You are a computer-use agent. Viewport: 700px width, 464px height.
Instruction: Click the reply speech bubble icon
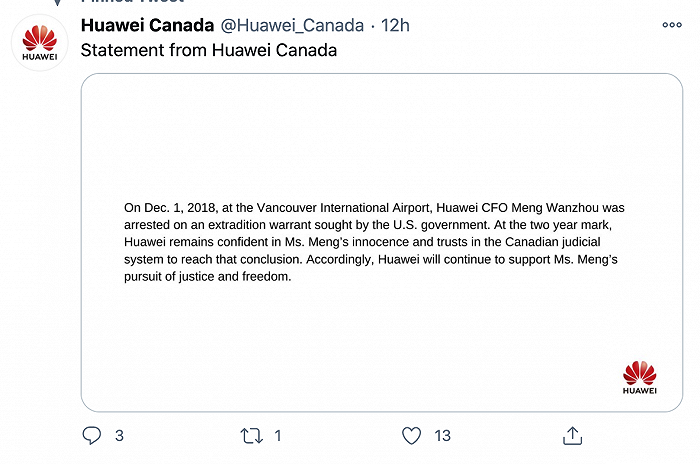click(x=92, y=436)
